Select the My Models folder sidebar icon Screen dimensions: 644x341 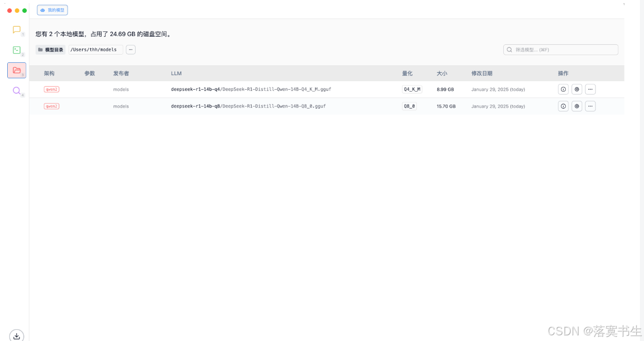point(16,70)
